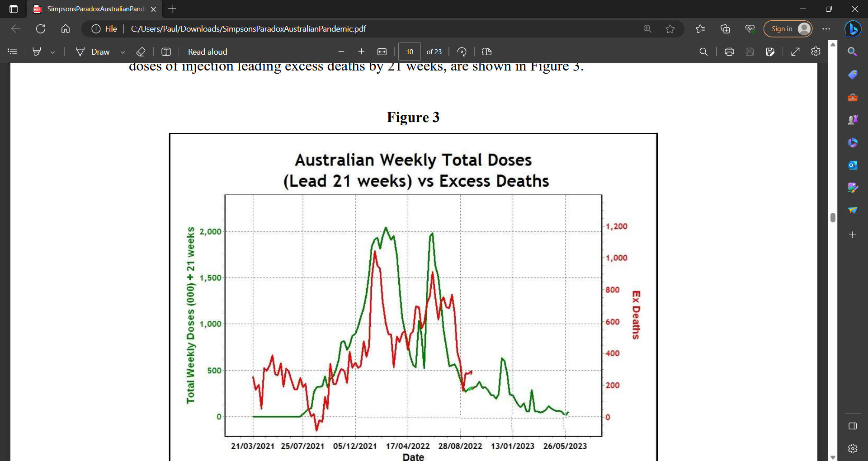Click the Sign in button
This screenshot has height=461, width=868.
[788, 28]
